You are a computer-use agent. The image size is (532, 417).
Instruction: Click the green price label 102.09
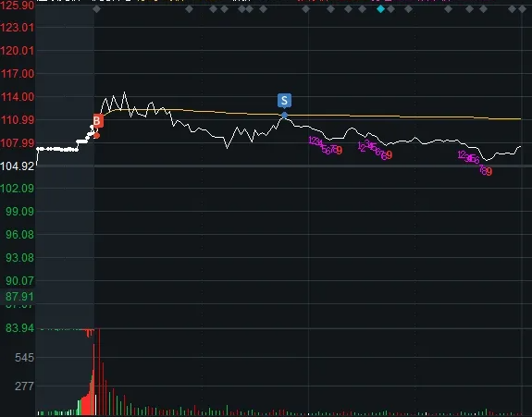click(18, 189)
